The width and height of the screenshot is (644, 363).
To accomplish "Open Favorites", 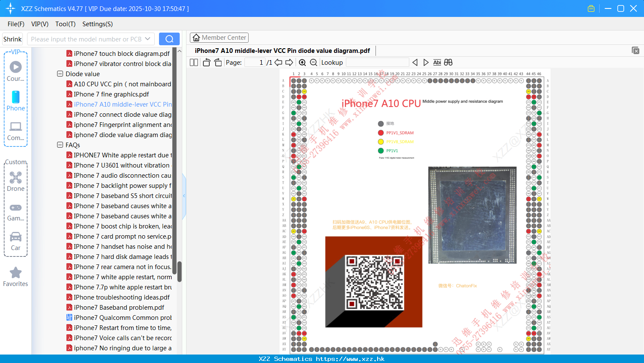I will pos(16,277).
